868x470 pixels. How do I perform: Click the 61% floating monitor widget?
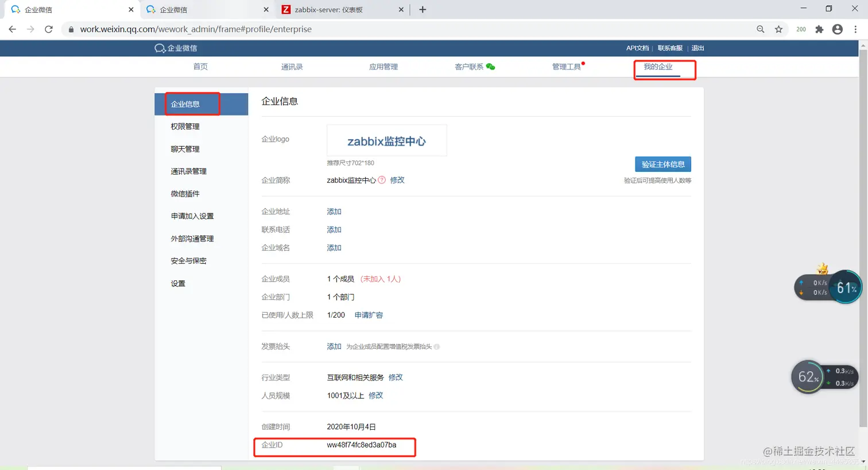click(846, 287)
